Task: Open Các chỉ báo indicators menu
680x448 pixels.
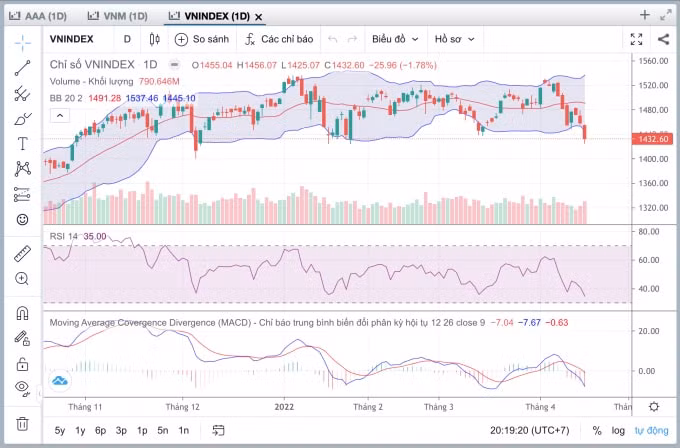Action: coord(279,39)
